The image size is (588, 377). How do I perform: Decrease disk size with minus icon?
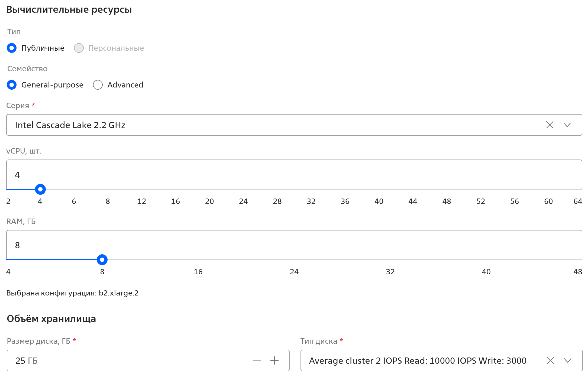pyautogui.click(x=257, y=360)
